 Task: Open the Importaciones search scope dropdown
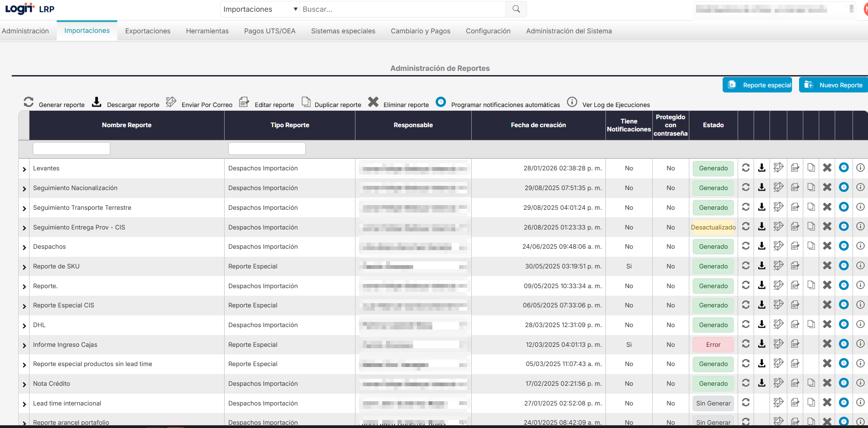point(260,9)
